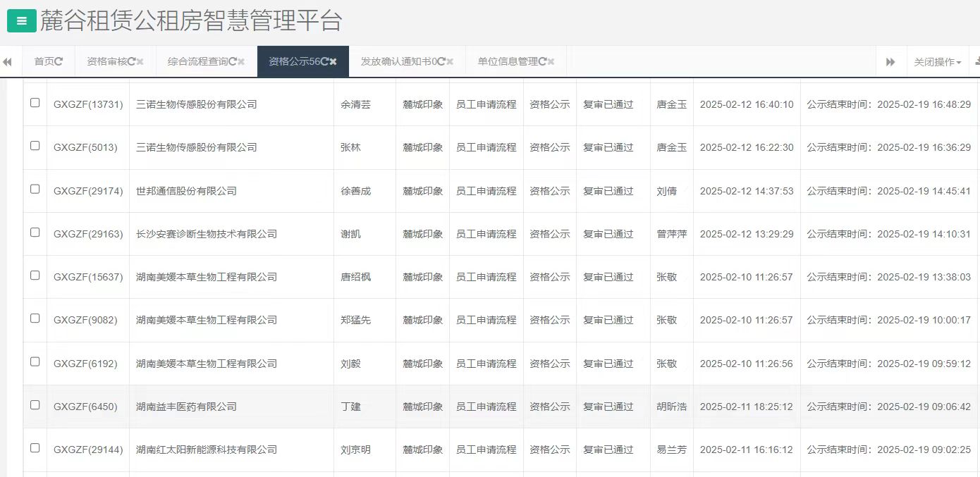Click the refresh icon on 综合流程查询 tab
Image resolution: width=980 pixels, height=477 pixels.
tap(233, 61)
